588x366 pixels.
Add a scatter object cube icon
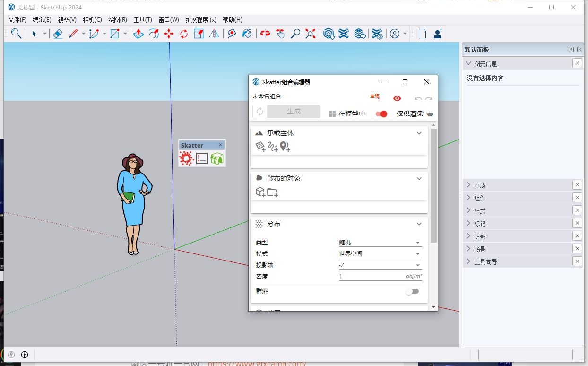click(260, 192)
